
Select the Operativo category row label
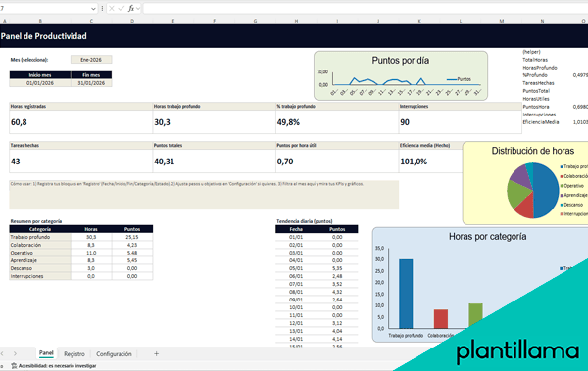click(x=40, y=253)
